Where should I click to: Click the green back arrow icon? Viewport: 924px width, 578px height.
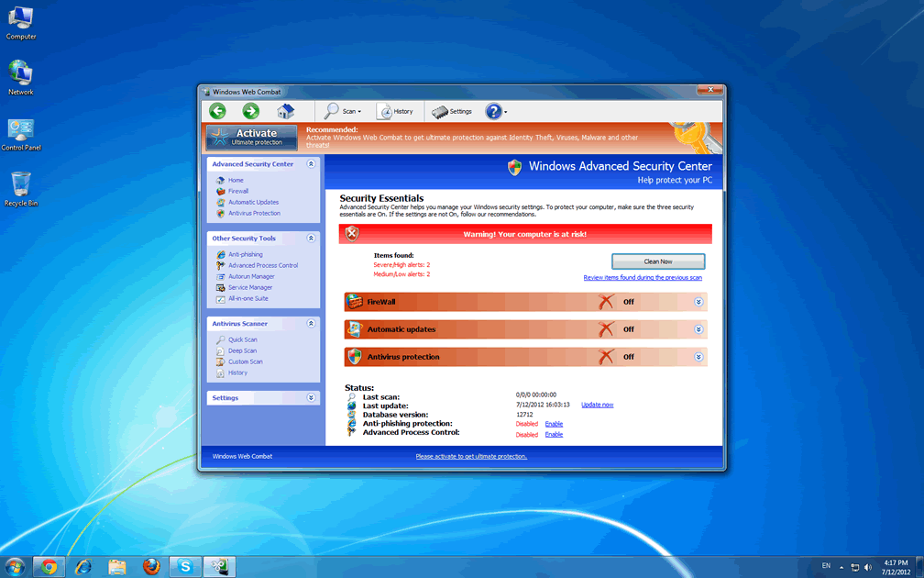click(x=217, y=111)
